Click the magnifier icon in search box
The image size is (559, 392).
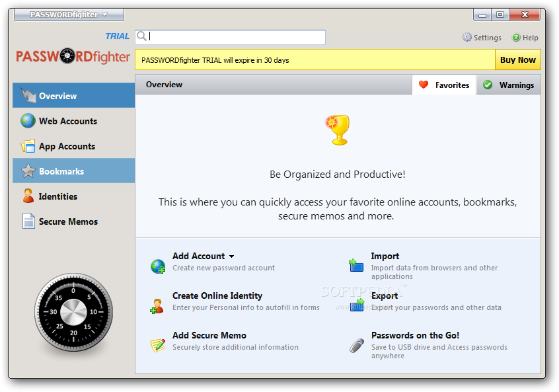(142, 36)
